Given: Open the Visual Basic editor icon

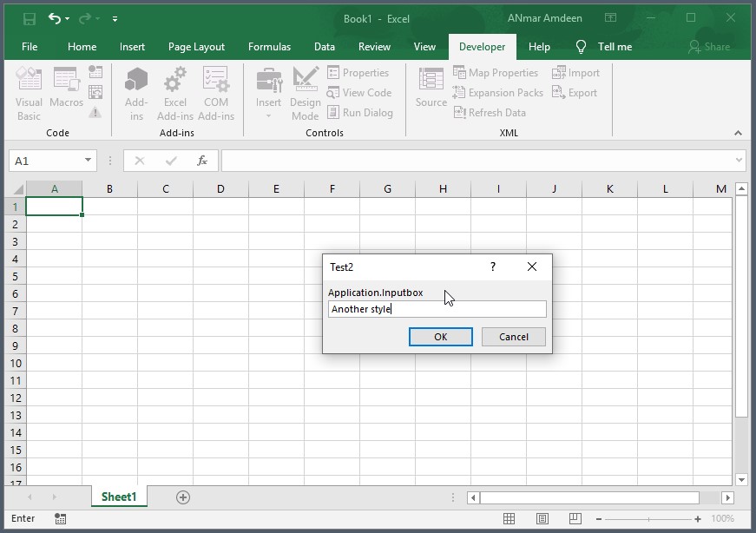Looking at the screenshot, I should (29, 94).
